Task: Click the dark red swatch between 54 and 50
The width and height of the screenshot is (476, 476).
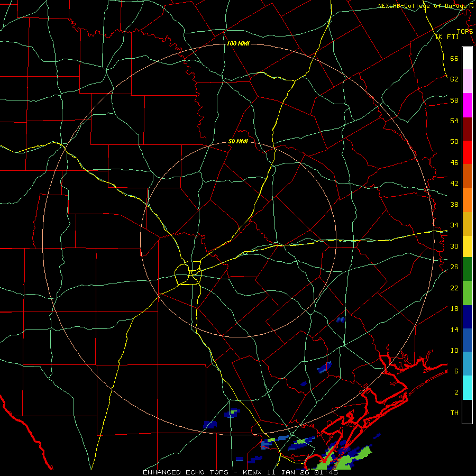Action: tap(467, 129)
